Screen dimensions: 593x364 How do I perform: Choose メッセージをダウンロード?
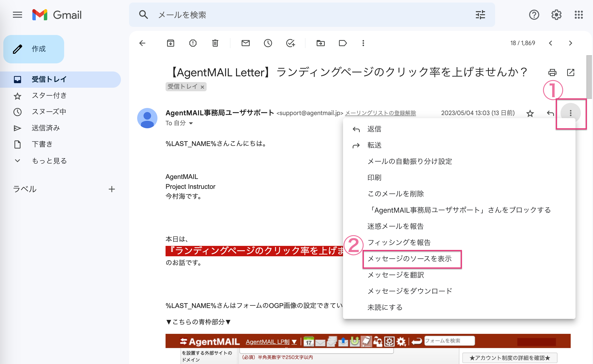tap(459, 291)
